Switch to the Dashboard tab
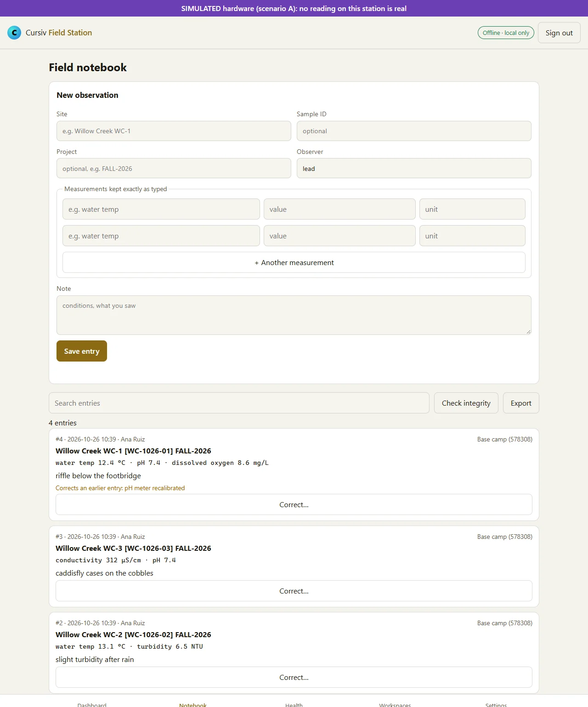588x707 pixels. [92, 704]
